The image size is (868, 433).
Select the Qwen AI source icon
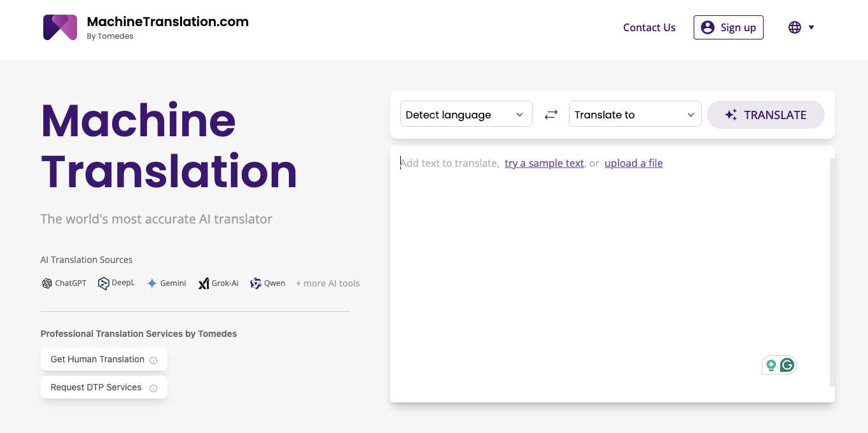click(x=256, y=283)
